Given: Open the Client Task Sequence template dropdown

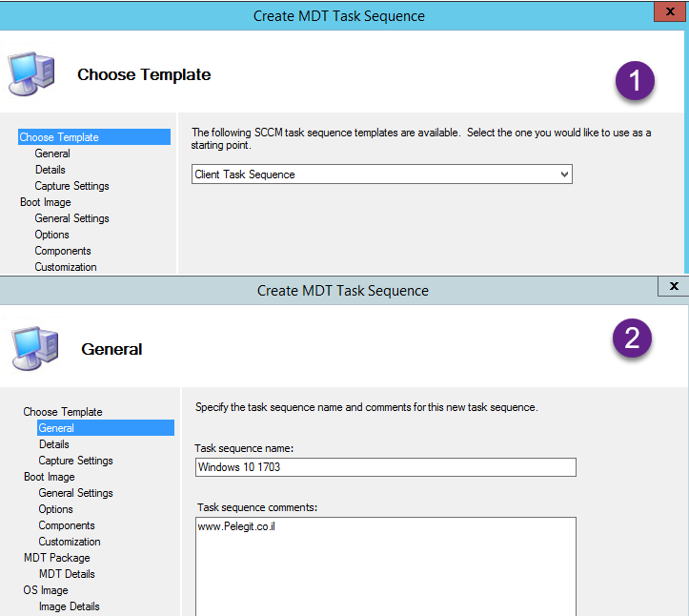Looking at the screenshot, I should [381, 175].
